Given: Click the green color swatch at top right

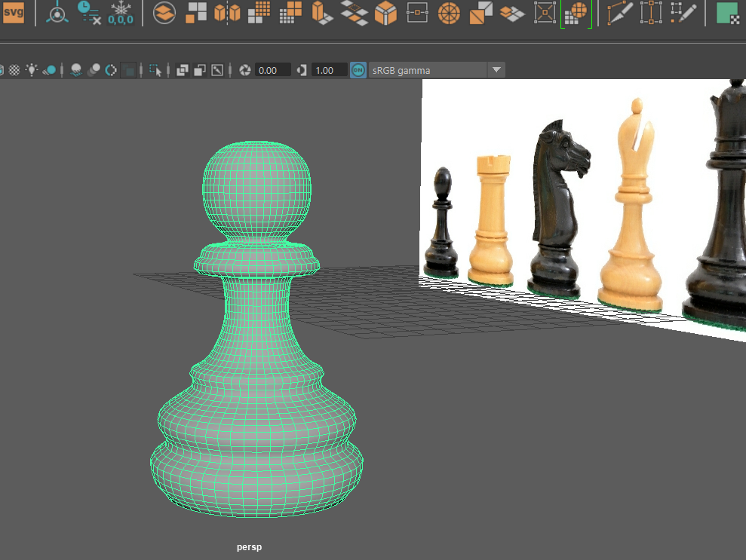Looking at the screenshot, I should pyautogui.click(x=728, y=13).
